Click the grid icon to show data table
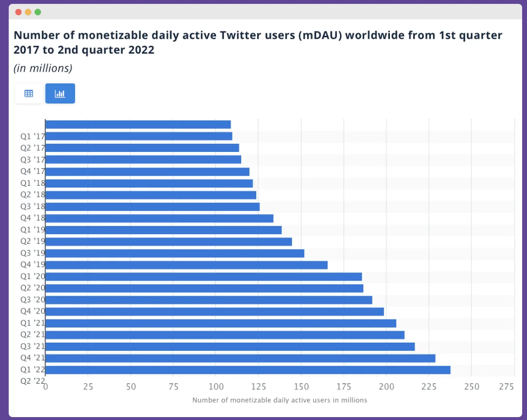 [28, 93]
